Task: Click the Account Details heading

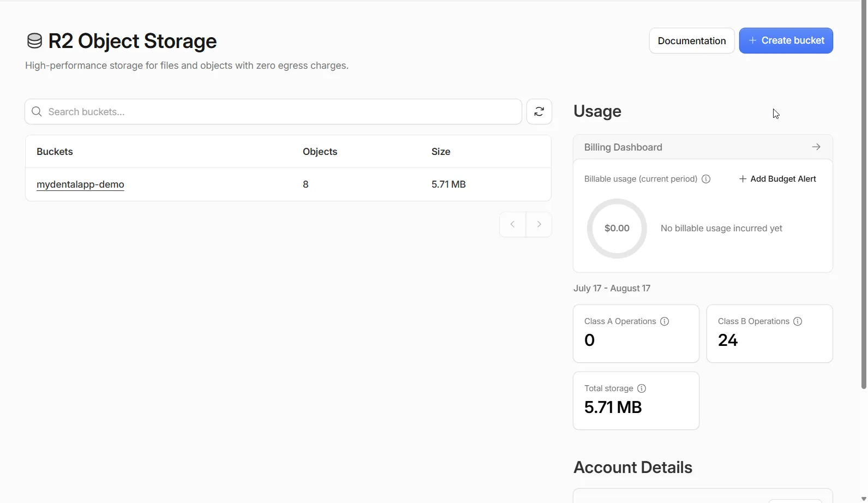Action: [x=633, y=468]
